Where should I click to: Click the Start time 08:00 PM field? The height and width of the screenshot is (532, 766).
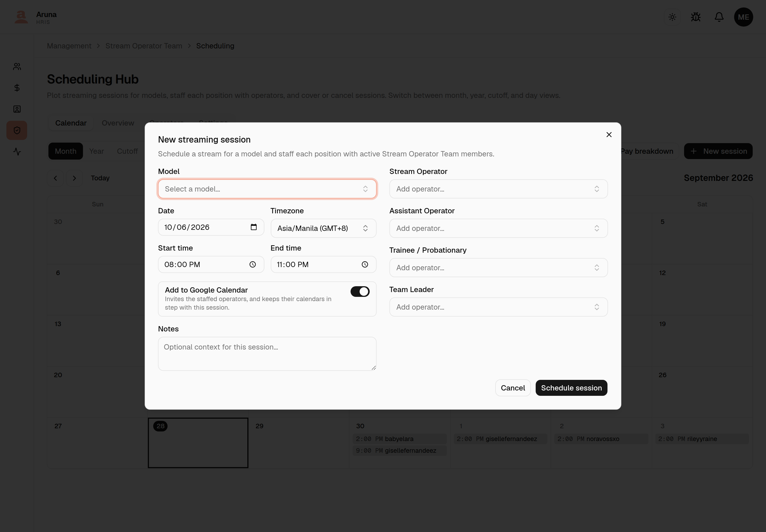click(211, 264)
